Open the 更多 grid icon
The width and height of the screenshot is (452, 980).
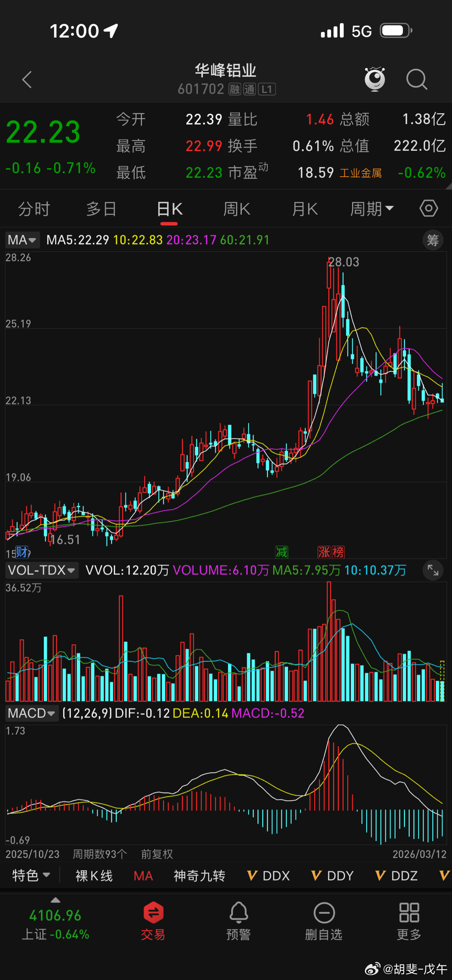409,913
